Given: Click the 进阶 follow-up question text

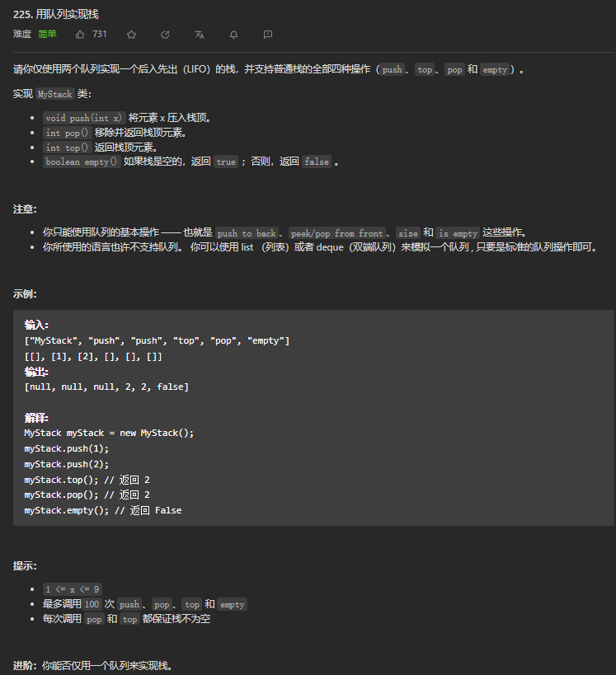Looking at the screenshot, I should 92,666.
